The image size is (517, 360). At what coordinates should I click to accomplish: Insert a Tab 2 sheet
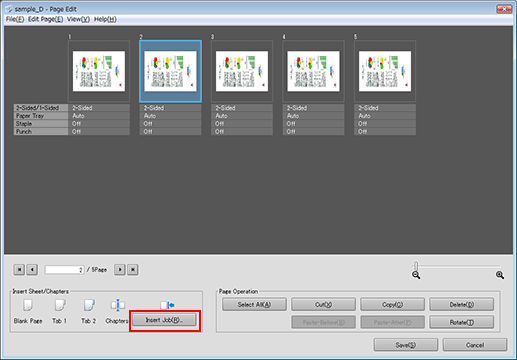pos(89,305)
